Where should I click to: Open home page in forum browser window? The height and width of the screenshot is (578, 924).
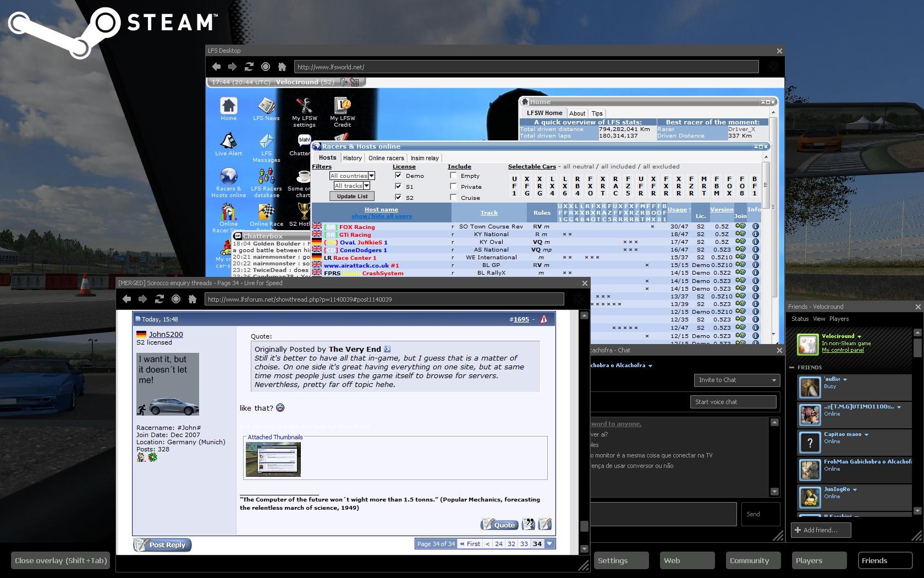(x=193, y=299)
